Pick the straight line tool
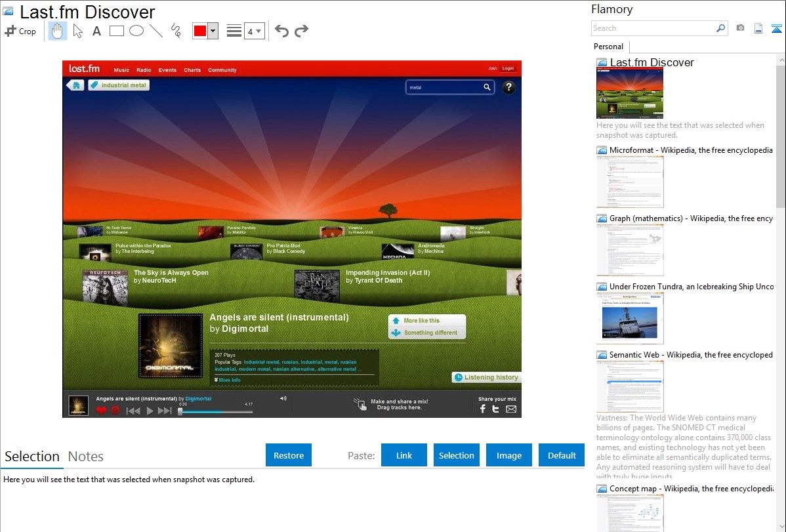 pyautogui.click(x=156, y=31)
